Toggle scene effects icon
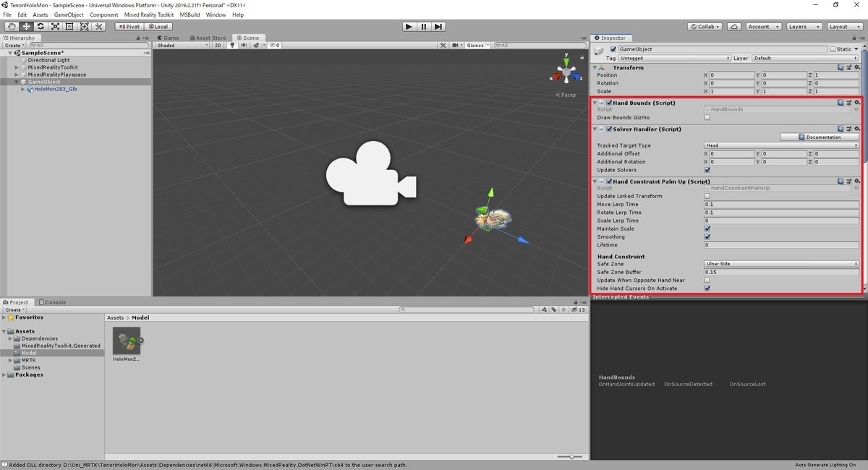Viewport: 868px width, 470px height. pyautogui.click(x=255, y=45)
